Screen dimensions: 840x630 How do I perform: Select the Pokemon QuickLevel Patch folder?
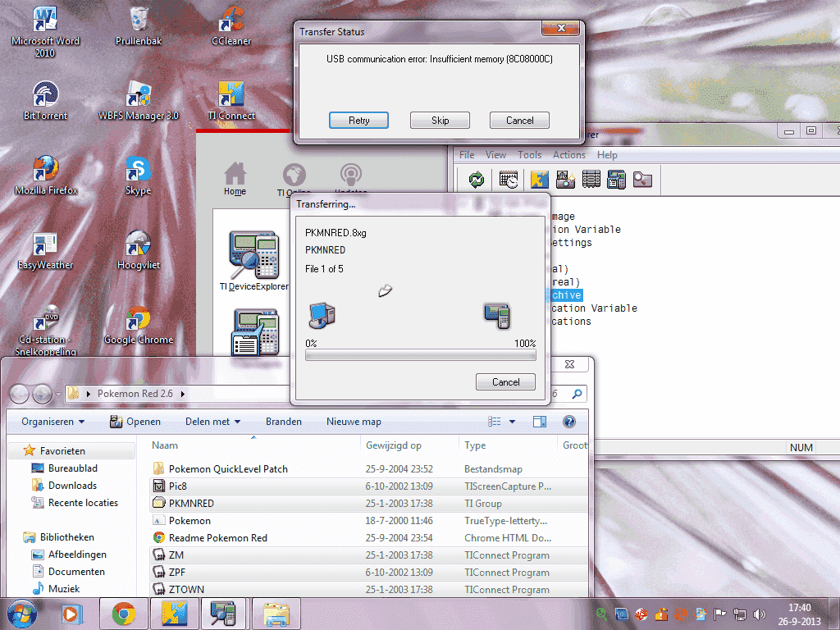point(368,468)
